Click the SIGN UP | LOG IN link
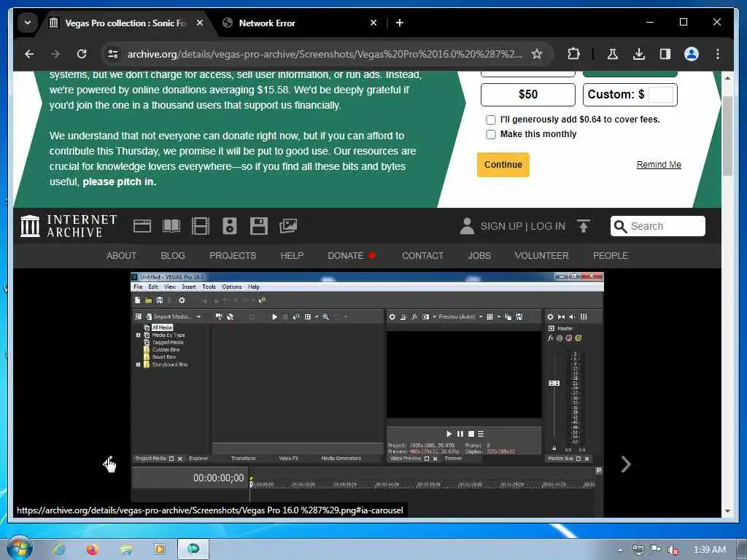 coord(522,227)
